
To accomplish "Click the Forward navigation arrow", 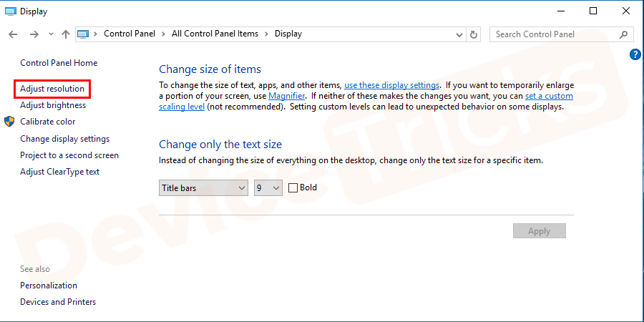I will pyautogui.click(x=34, y=34).
